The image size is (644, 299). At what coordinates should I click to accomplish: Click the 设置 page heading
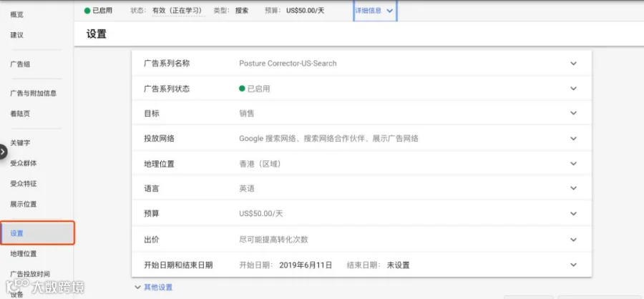[97, 34]
